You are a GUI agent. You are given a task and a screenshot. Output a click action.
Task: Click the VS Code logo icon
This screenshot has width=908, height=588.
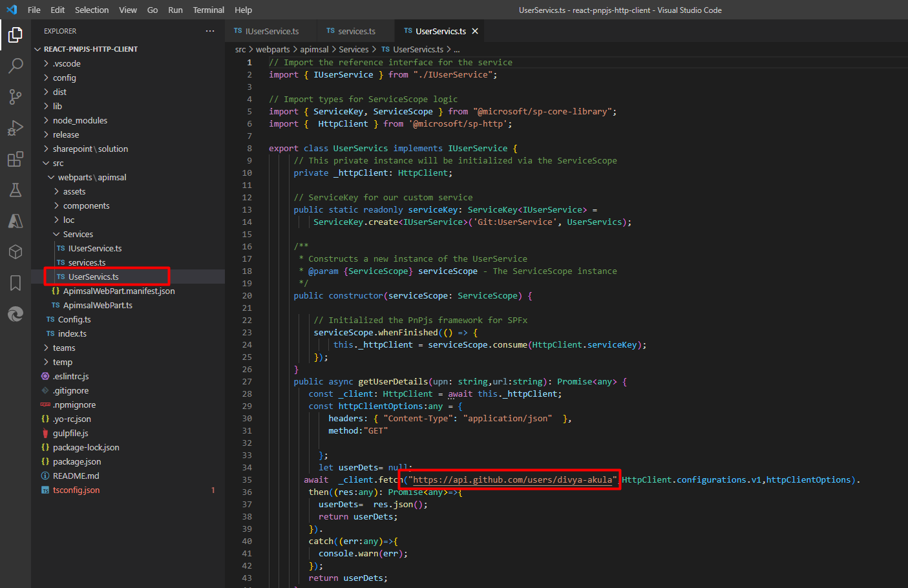(x=12, y=10)
